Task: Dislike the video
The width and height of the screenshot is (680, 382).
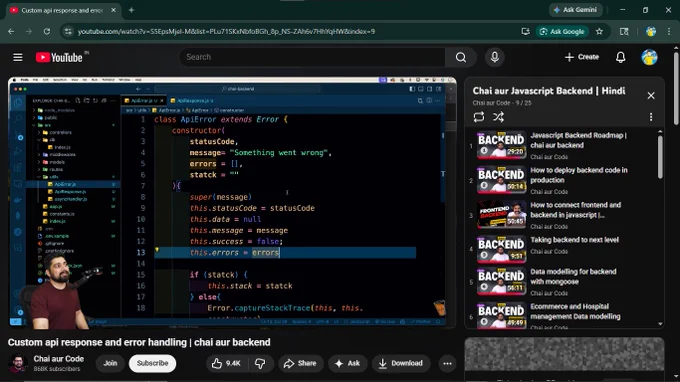Action: coord(260,363)
